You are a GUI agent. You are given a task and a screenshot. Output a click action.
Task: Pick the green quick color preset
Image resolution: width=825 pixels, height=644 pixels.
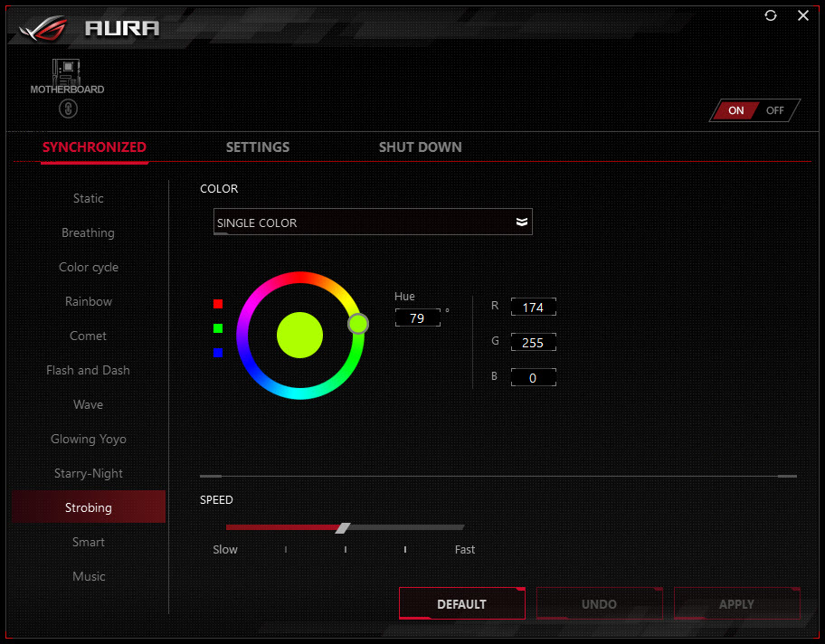[x=217, y=328]
